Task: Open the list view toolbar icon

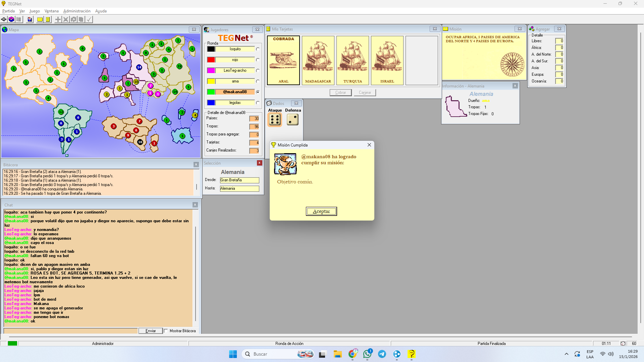Action: click(19, 19)
